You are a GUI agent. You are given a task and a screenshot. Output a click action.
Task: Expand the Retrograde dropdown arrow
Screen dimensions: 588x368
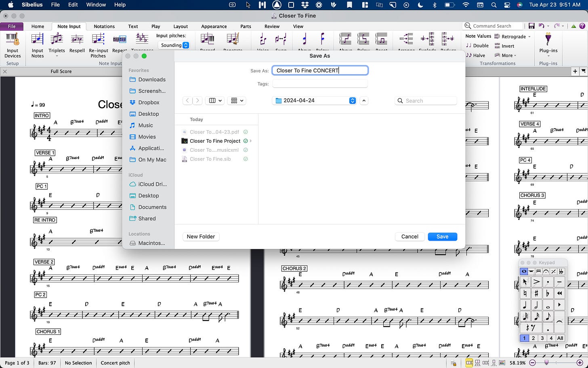[529, 36]
